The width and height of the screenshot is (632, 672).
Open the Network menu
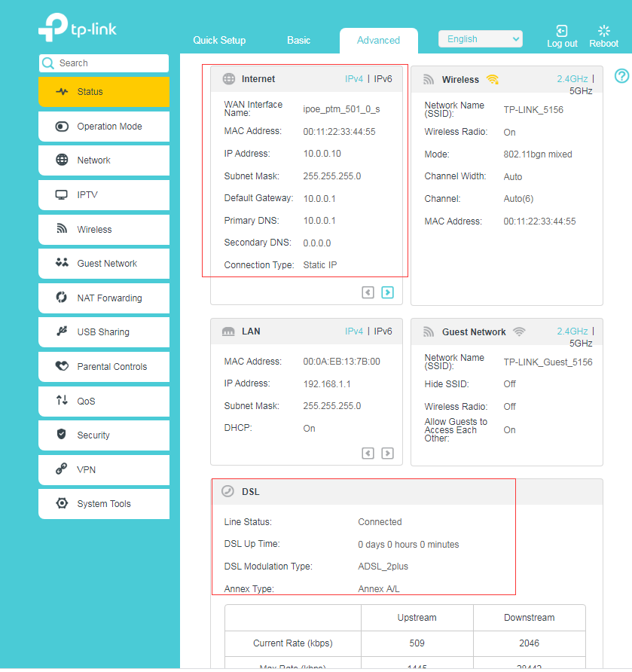[104, 160]
